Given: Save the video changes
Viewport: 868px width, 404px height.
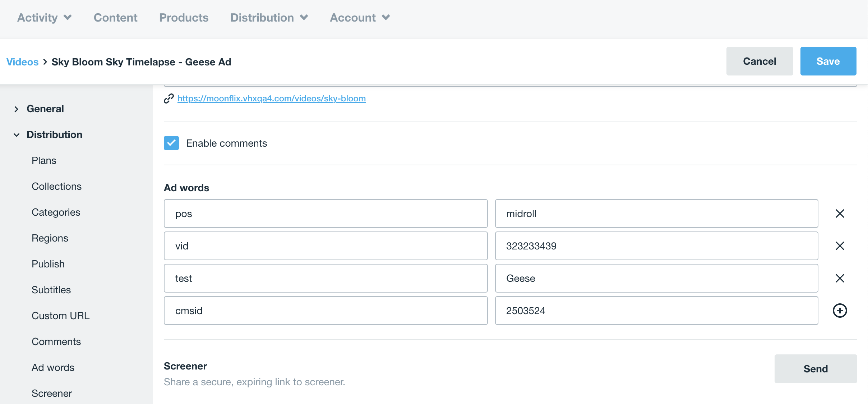Looking at the screenshot, I should point(828,61).
